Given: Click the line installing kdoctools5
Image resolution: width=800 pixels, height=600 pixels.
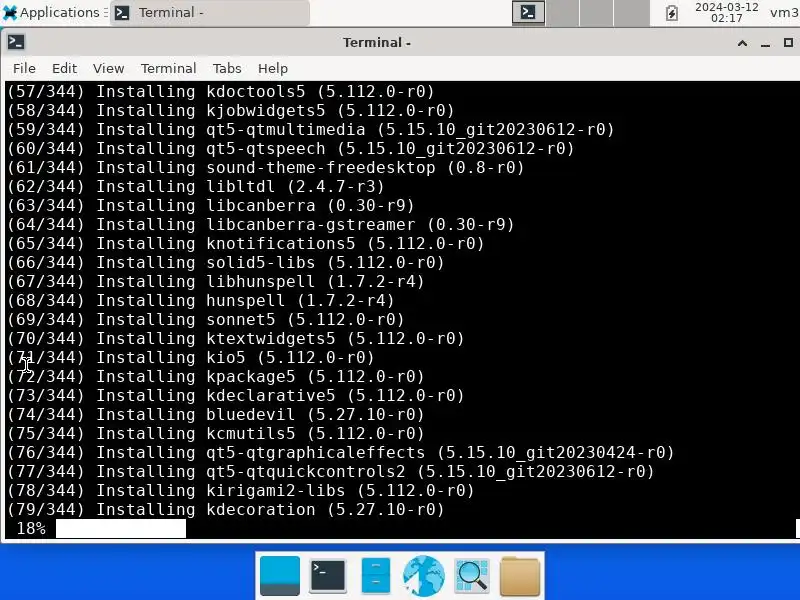Looking at the screenshot, I should [220, 91].
